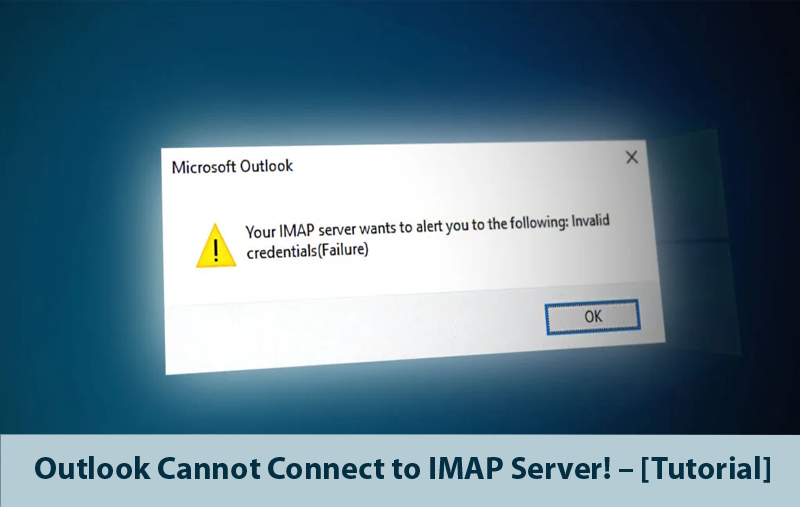The width and height of the screenshot is (800, 507).
Task: Select the Microsoft Outlook dialog title text
Action: coord(232,167)
